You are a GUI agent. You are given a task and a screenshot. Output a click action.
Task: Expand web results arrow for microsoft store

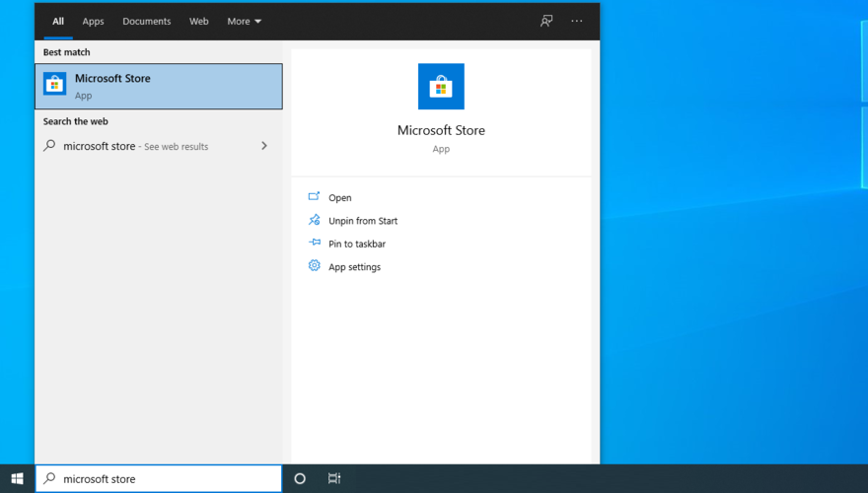263,146
